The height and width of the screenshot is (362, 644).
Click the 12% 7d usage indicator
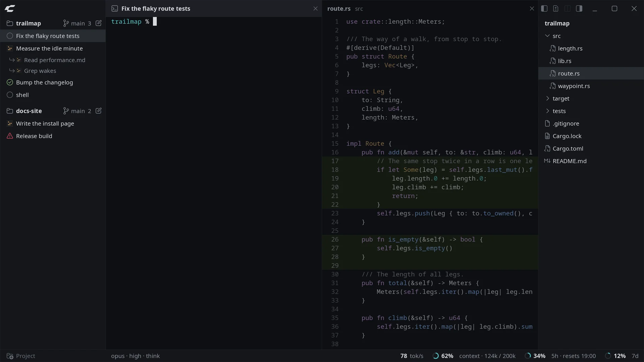(x=622, y=356)
